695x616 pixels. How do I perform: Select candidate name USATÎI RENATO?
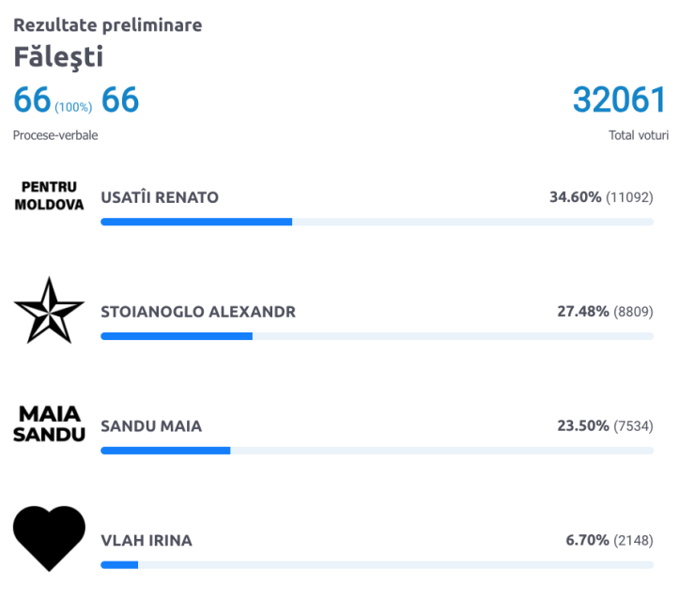pos(160,197)
